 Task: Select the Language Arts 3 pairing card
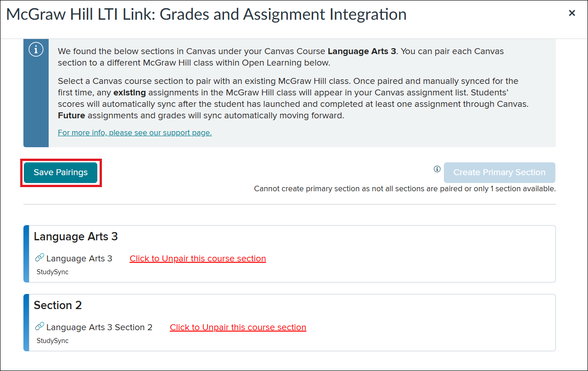click(x=290, y=254)
